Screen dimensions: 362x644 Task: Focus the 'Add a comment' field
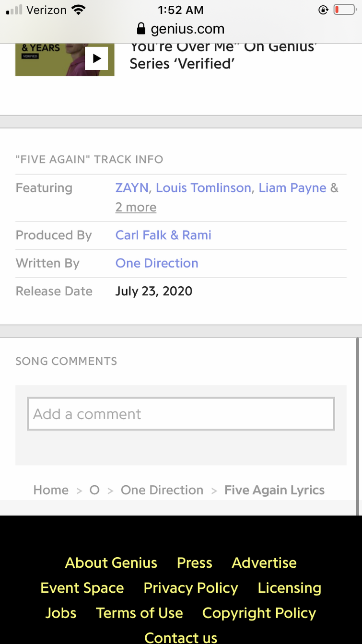click(x=181, y=414)
